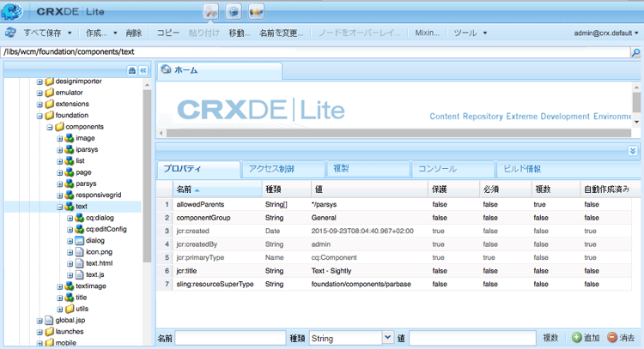Sort by the 種類 column header
Image resolution: width=644 pixels, height=349 pixels.
286,189
